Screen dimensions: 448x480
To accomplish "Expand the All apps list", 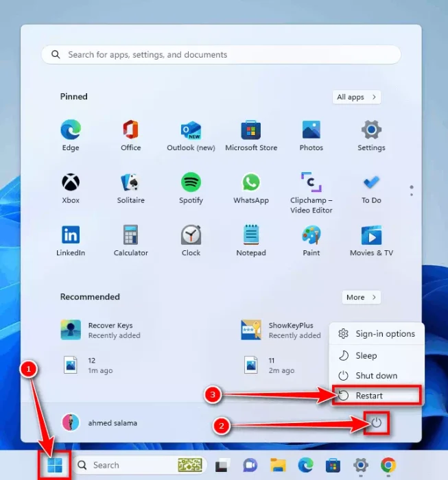I will click(x=357, y=97).
